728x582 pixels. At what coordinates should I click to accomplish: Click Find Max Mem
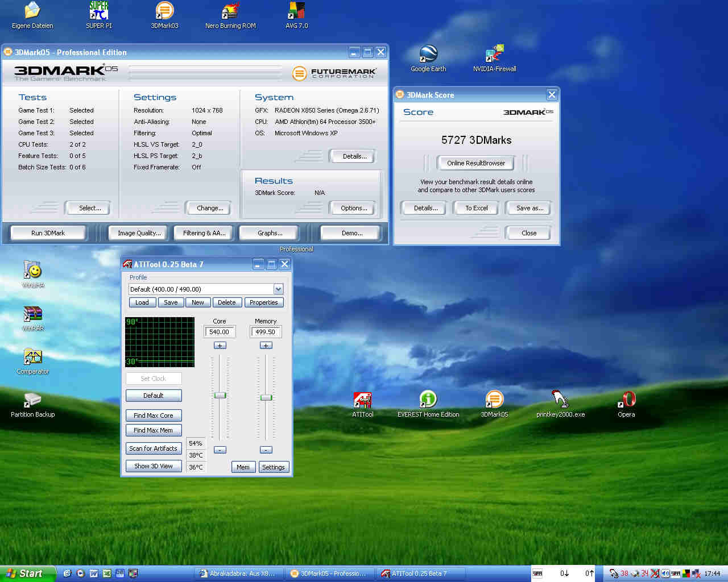154,430
